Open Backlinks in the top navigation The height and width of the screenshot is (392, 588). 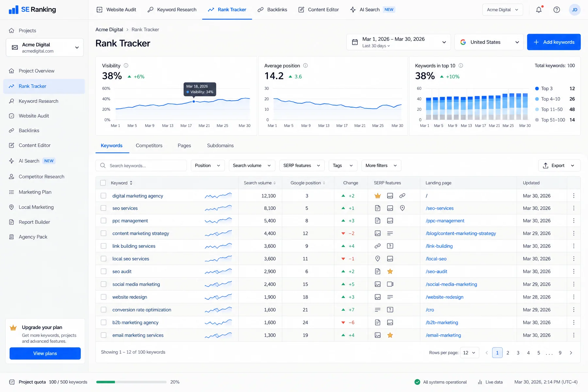coord(272,10)
